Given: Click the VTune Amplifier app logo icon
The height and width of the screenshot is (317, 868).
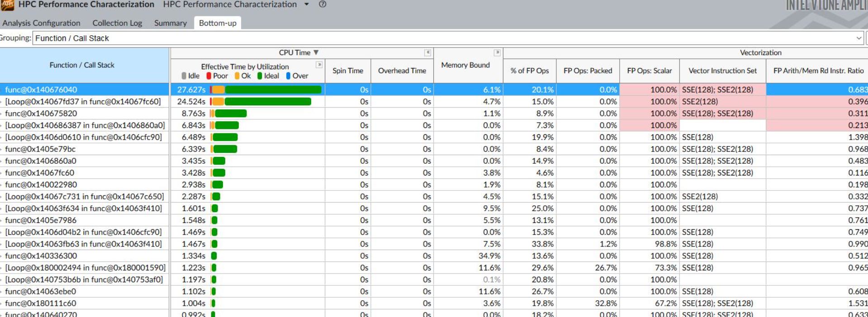Looking at the screenshot, I should (x=7, y=5).
